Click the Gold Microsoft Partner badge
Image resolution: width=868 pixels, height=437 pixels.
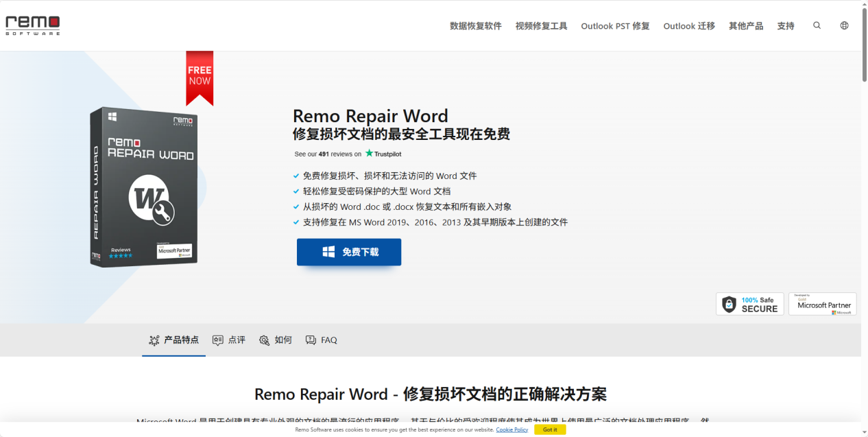822,303
